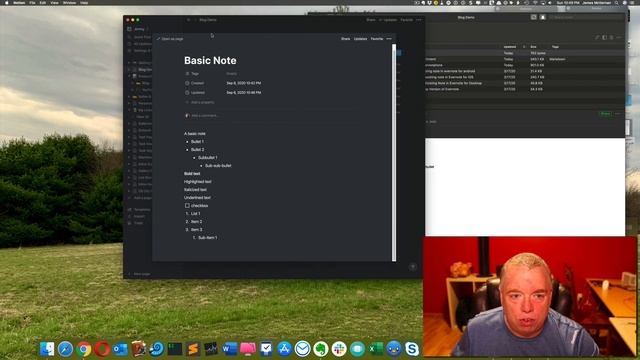Click the Templates sidebar item
The image size is (640, 360).
139,209
